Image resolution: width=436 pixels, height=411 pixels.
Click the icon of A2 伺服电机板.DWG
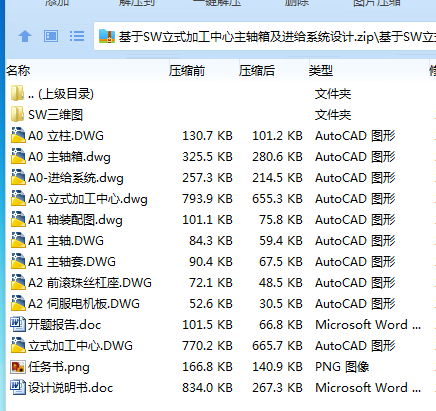(x=18, y=303)
